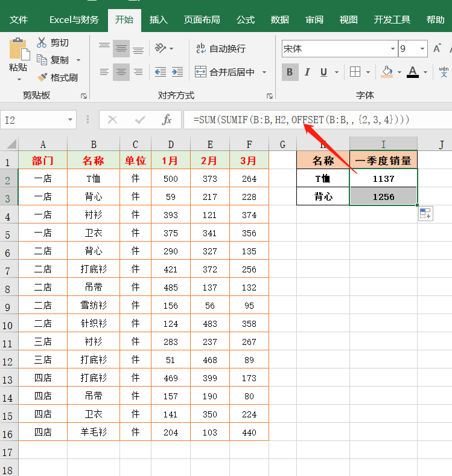Image resolution: width=452 pixels, height=476 pixels.
Task: Apply the font color A
Action: [x=413, y=72]
